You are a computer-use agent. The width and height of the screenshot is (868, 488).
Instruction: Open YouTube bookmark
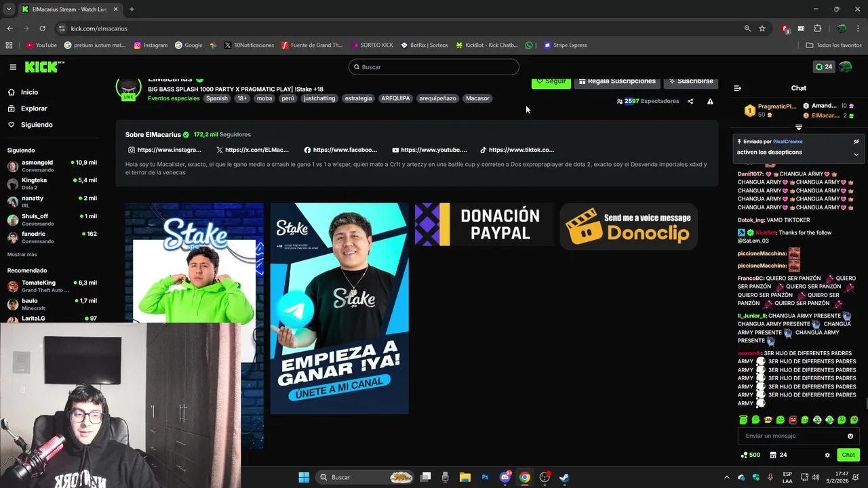tap(41, 45)
